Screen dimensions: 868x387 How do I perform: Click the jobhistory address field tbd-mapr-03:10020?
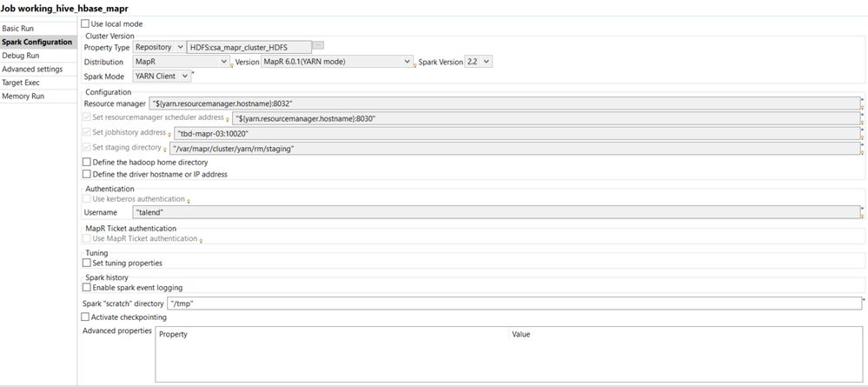pos(517,133)
